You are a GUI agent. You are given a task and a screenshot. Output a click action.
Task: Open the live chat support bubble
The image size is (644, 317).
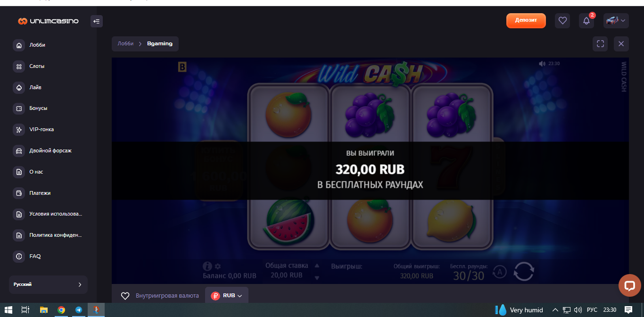[x=630, y=285]
